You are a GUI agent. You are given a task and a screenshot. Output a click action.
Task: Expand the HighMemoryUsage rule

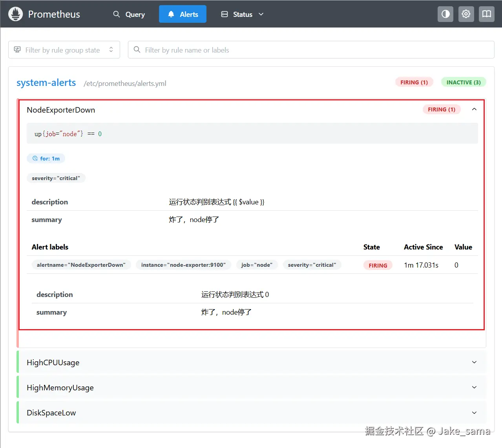click(x=474, y=387)
